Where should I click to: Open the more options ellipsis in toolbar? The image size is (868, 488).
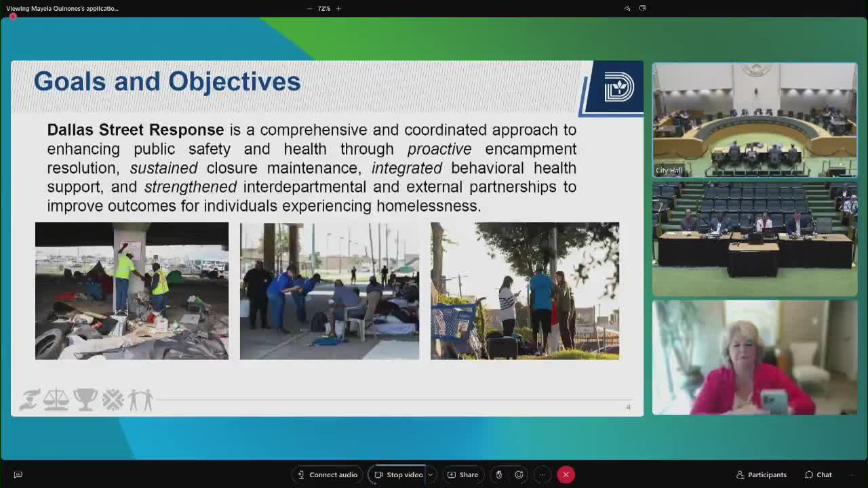click(542, 474)
